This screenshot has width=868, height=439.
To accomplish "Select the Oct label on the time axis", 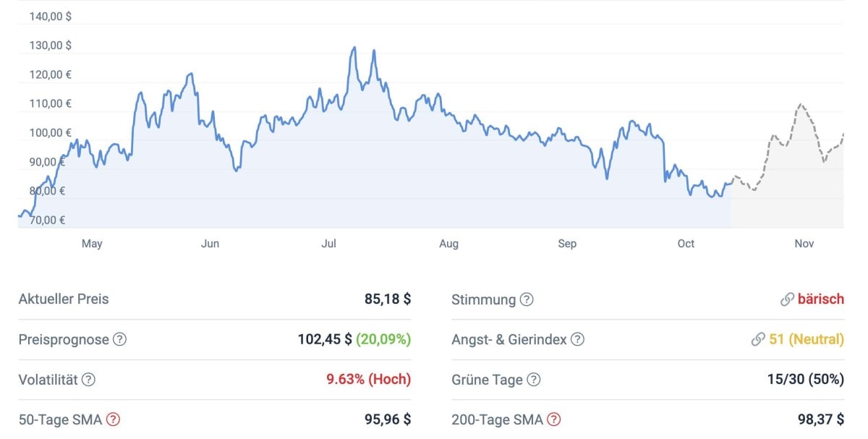I will click(x=686, y=244).
